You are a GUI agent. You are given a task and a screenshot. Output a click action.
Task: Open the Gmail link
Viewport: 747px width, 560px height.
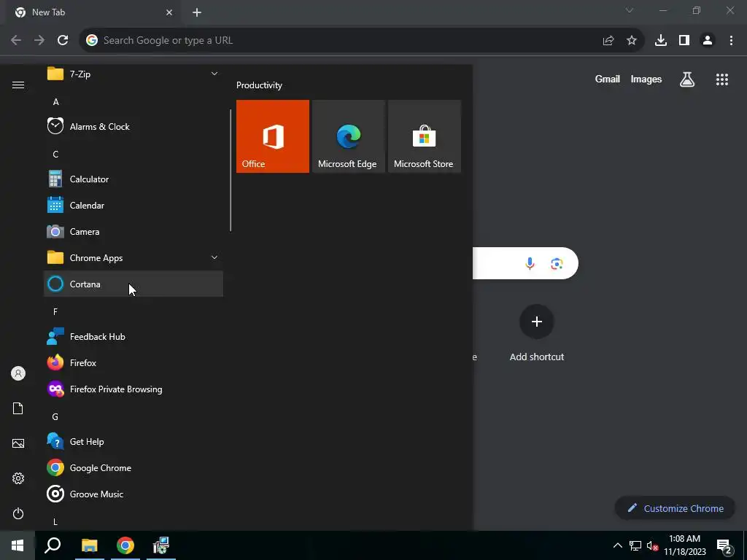[608, 79]
